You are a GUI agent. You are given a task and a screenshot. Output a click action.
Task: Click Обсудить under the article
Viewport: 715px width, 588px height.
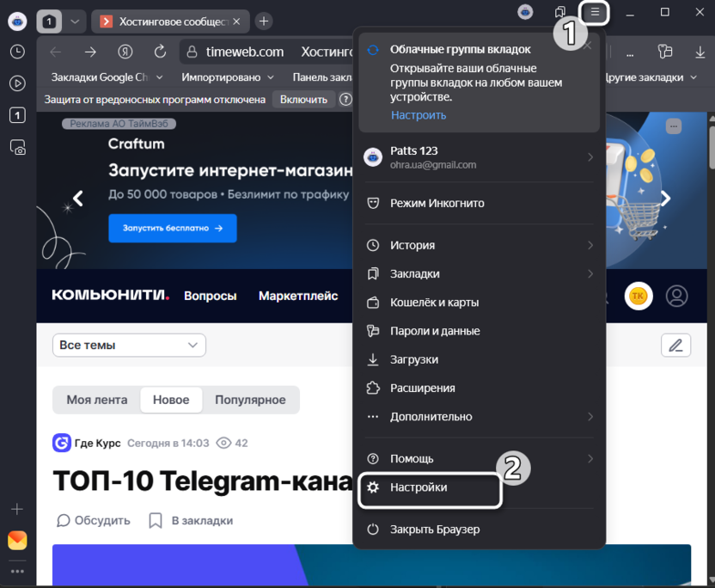(94, 520)
